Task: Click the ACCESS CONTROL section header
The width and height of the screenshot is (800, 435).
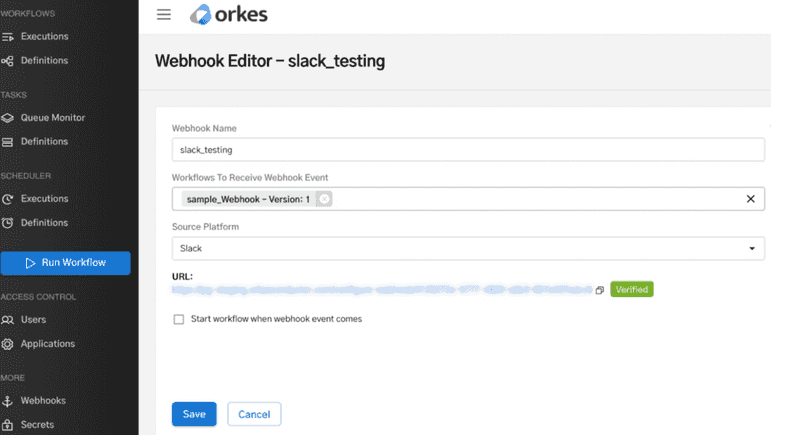Action: [38, 297]
